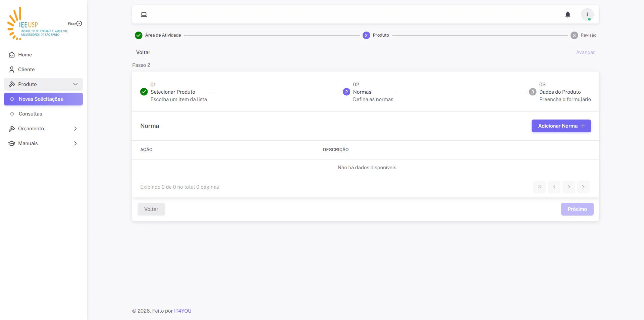Click Voltar link above Passo 2
The width and height of the screenshot is (644, 320).
[143, 52]
